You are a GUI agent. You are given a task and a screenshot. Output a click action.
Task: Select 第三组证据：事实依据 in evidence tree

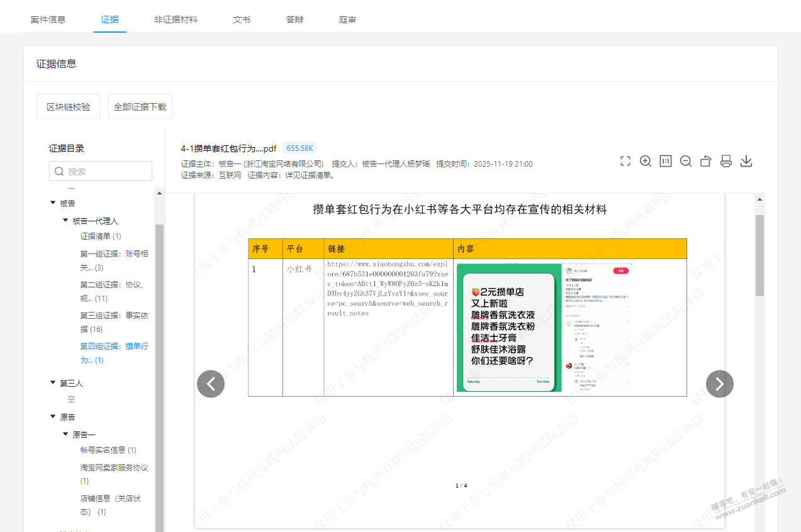tap(114, 322)
